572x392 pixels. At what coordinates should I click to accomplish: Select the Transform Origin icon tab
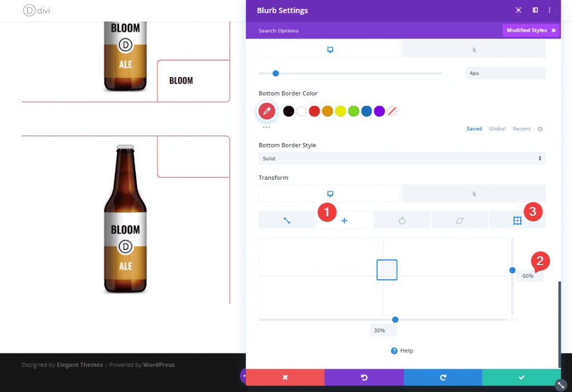(517, 220)
